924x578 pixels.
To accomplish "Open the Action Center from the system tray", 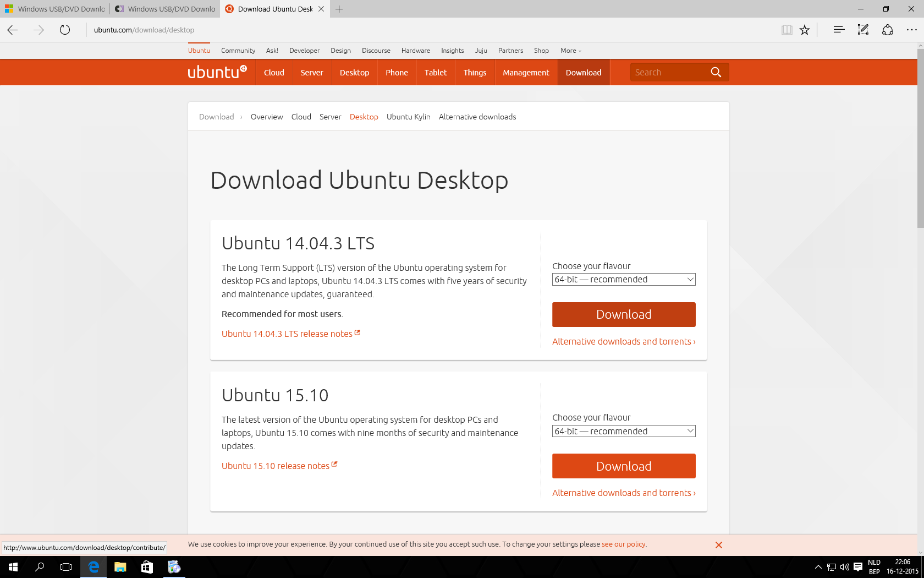I will 859,566.
